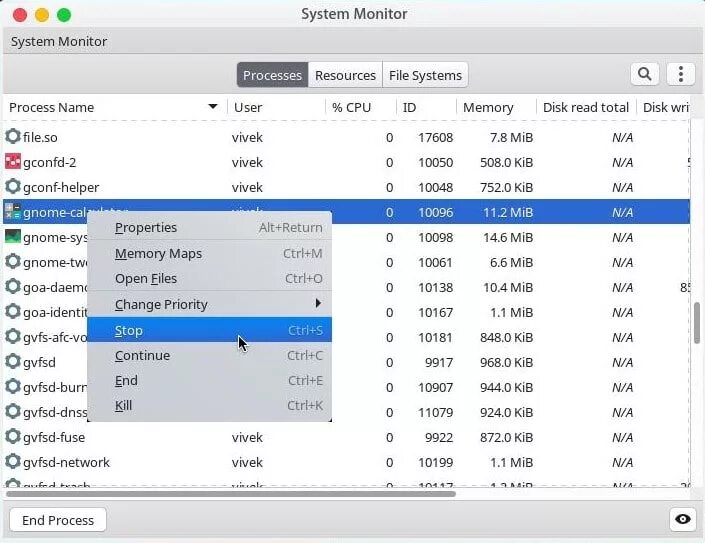Click the vertical scrollbar thumb
The image size is (705, 543).
(x=697, y=323)
